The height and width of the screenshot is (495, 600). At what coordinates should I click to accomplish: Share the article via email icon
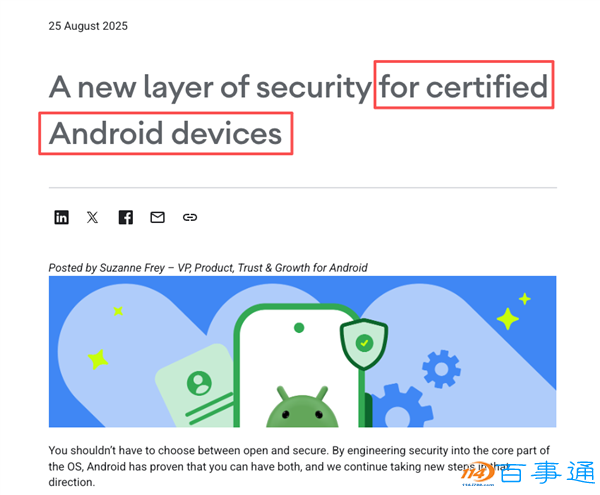[x=157, y=217]
